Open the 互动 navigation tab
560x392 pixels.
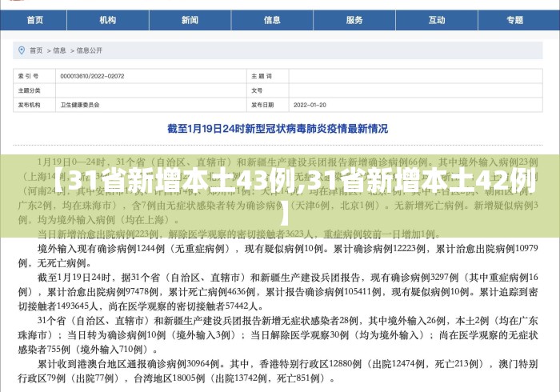point(437,20)
